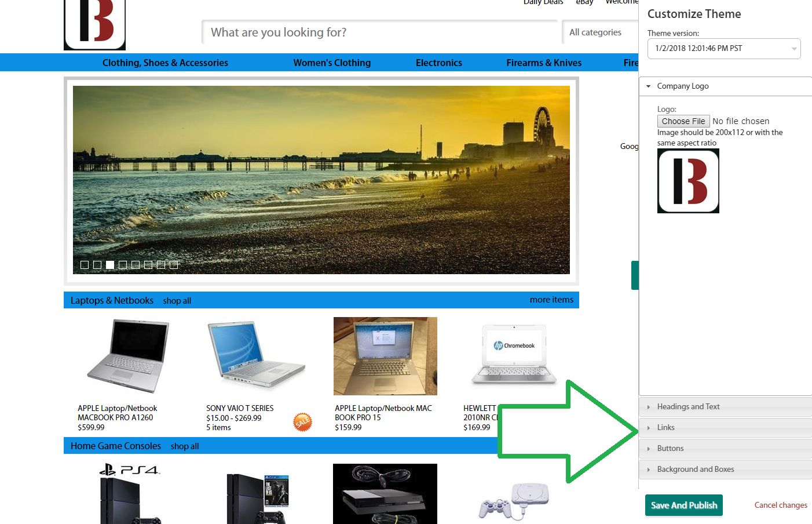Expand the Background and Boxes section
This screenshot has height=524, width=812.
click(695, 470)
